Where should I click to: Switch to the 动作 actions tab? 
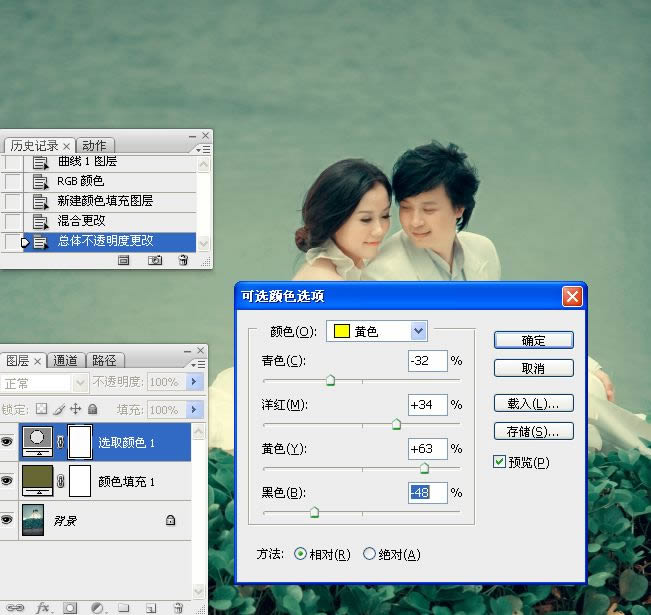(94, 146)
